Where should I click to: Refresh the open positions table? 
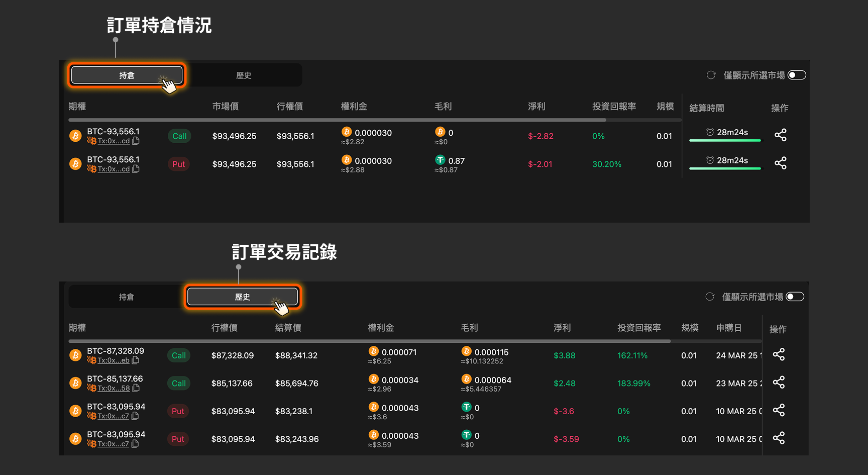click(711, 75)
